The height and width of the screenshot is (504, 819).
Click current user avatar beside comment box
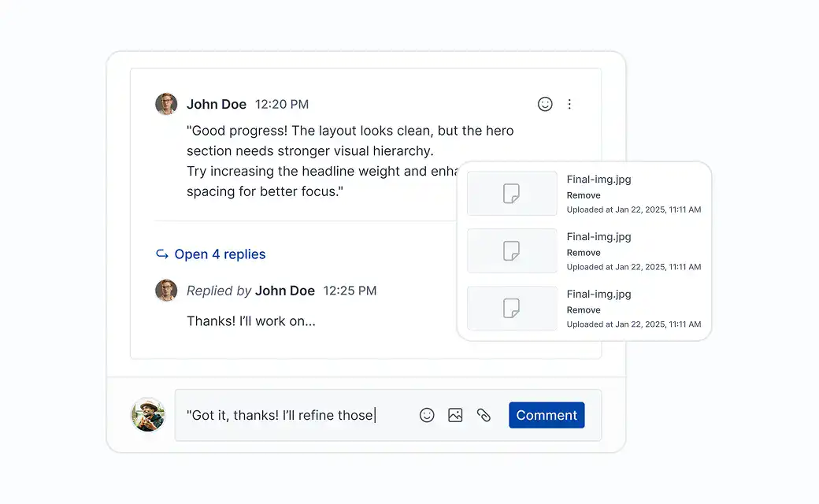[x=148, y=415]
